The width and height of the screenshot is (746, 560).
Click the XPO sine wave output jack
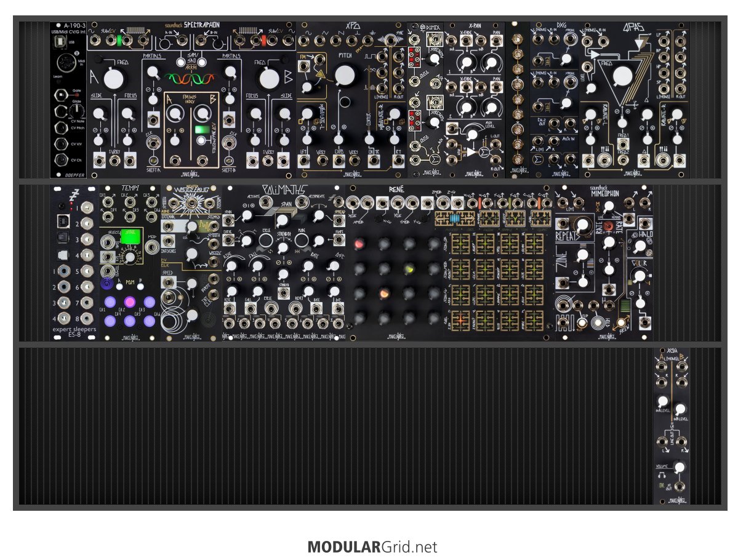(305, 41)
